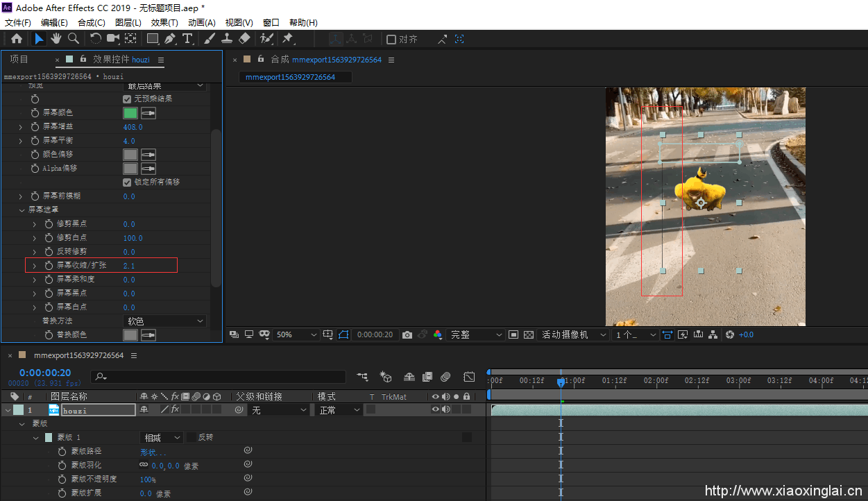Screen dimensions: 868x501
Task: Toggle the stopwatch for 蒙版羽化
Action: [x=62, y=466]
